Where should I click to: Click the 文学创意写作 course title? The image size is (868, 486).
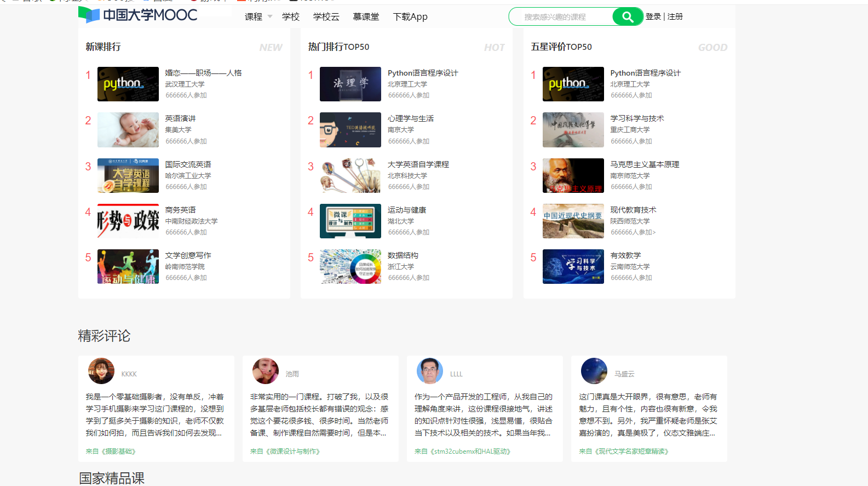click(x=188, y=255)
